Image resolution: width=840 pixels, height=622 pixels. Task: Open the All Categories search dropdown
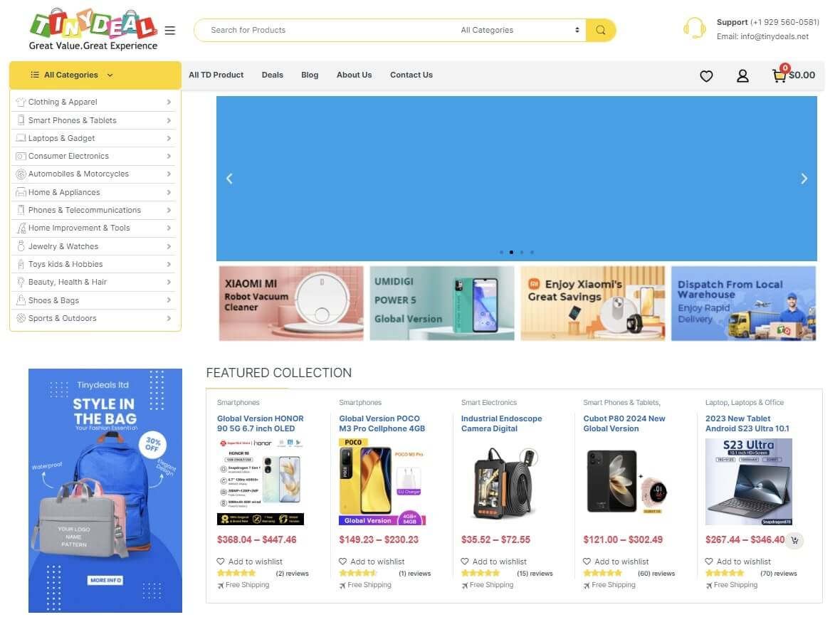(520, 30)
